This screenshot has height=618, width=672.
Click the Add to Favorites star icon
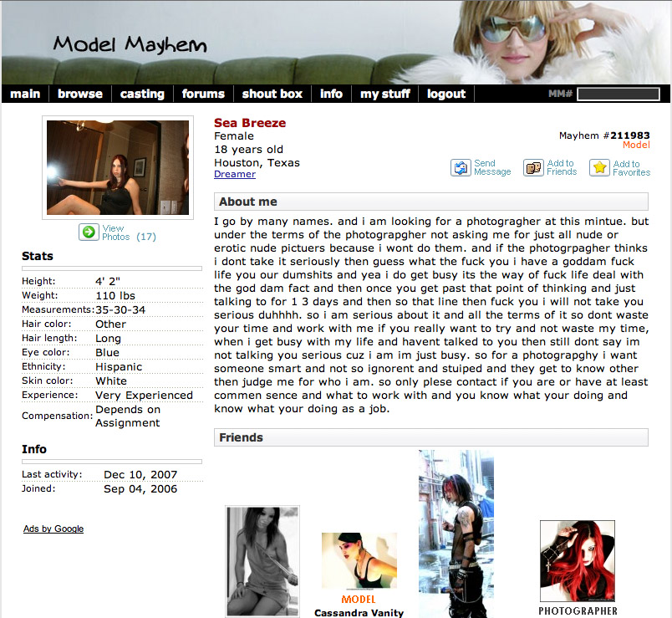click(599, 168)
